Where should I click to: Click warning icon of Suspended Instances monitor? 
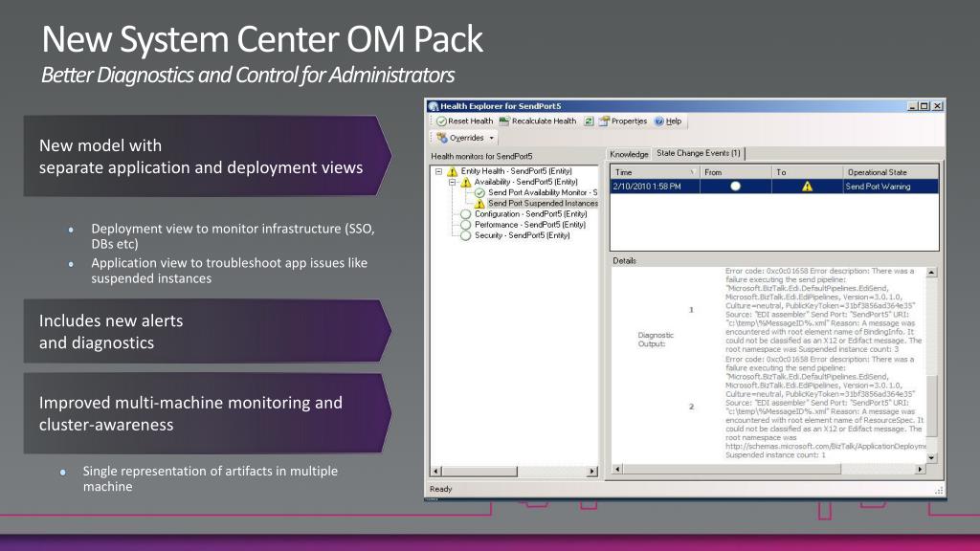click(x=479, y=204)
